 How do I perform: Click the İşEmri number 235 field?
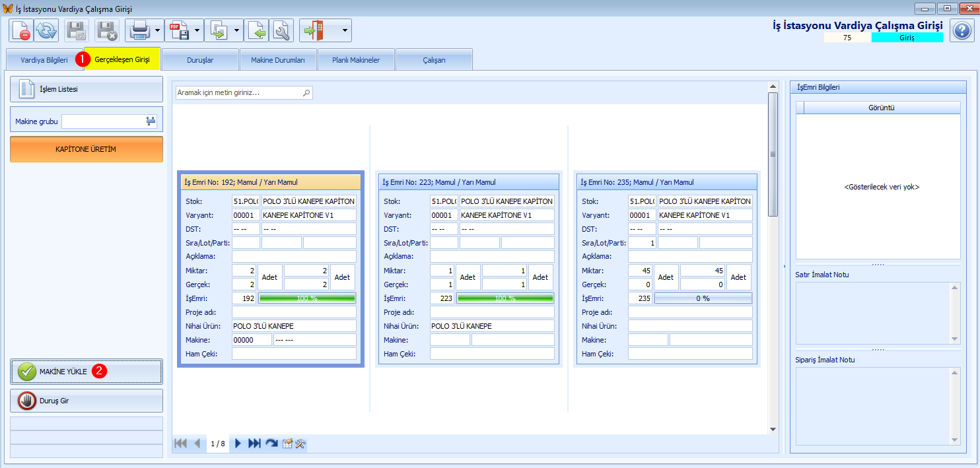point(641,298)
